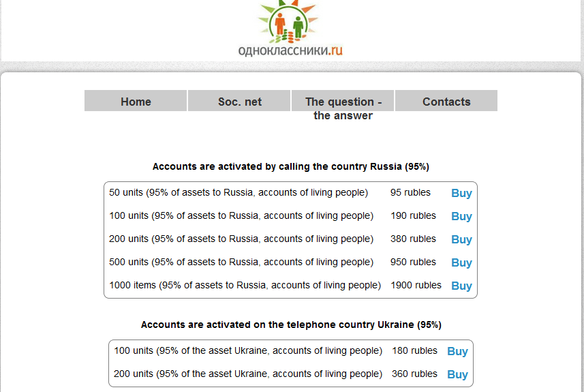The height and width of the screenshot is (392, 584).
Task: Select the 50 units Russia row description
Action: (x=239, y=193)
